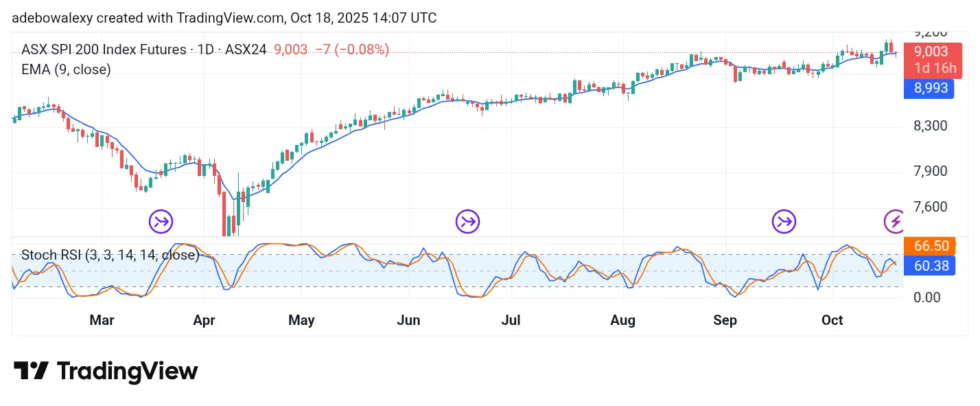Click the TradingView logo icon

tap(31, 371)
